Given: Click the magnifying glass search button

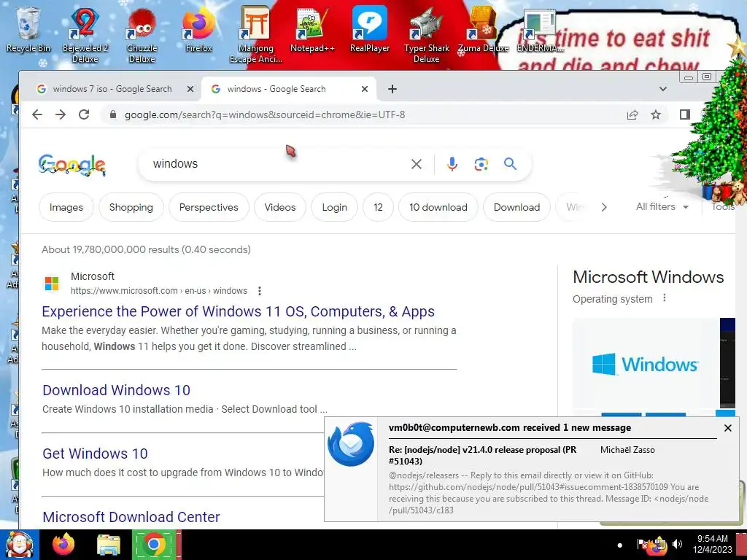Looking at the screenshot, I should click(510, 164).
